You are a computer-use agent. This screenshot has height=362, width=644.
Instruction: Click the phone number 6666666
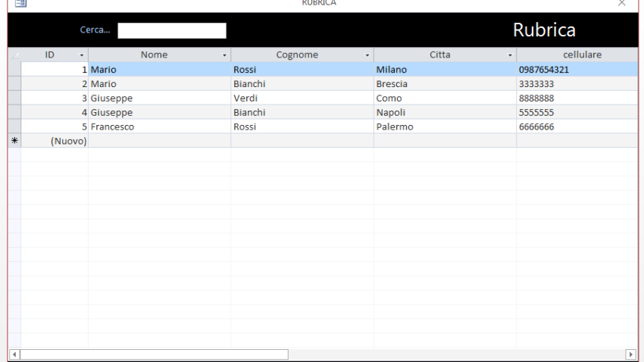(x=536, y=126)
